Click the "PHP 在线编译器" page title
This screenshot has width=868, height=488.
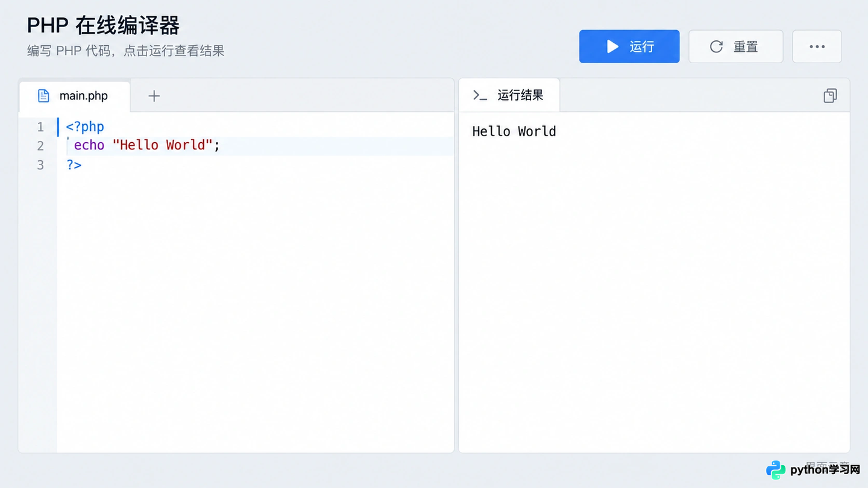point(103,25)
